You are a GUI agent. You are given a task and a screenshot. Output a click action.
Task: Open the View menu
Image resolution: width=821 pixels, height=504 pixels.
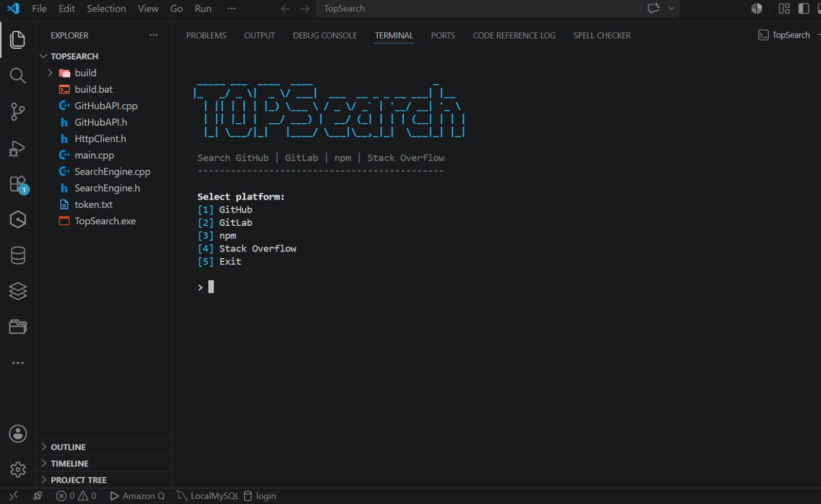tap(148, 8)
